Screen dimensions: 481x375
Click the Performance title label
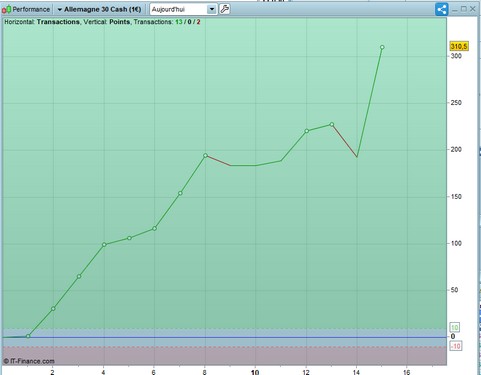31,9
